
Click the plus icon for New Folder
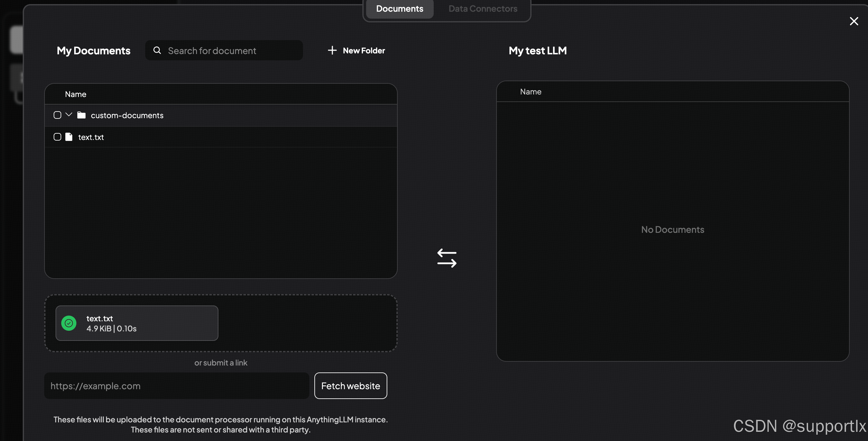(x=332, y=51)
